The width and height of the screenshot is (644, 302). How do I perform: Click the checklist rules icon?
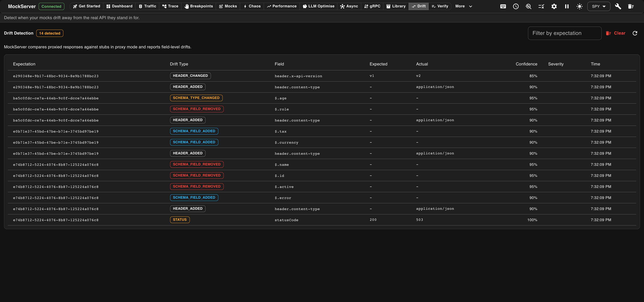point(541,7)
